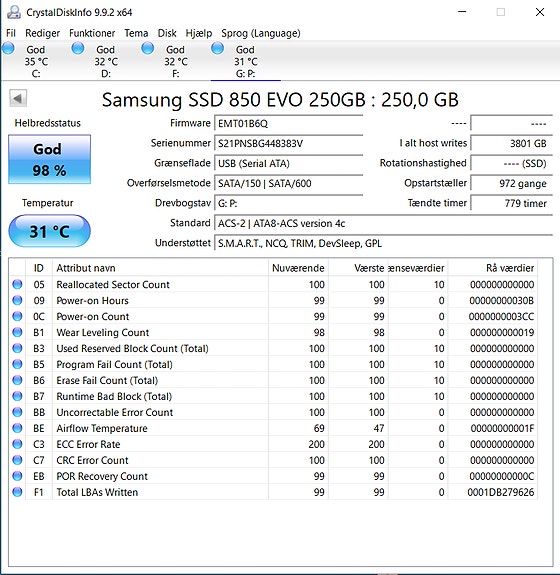Click the Firmware field EMT01B6Q
The image size is (560, 575).
tap(289, 124)
